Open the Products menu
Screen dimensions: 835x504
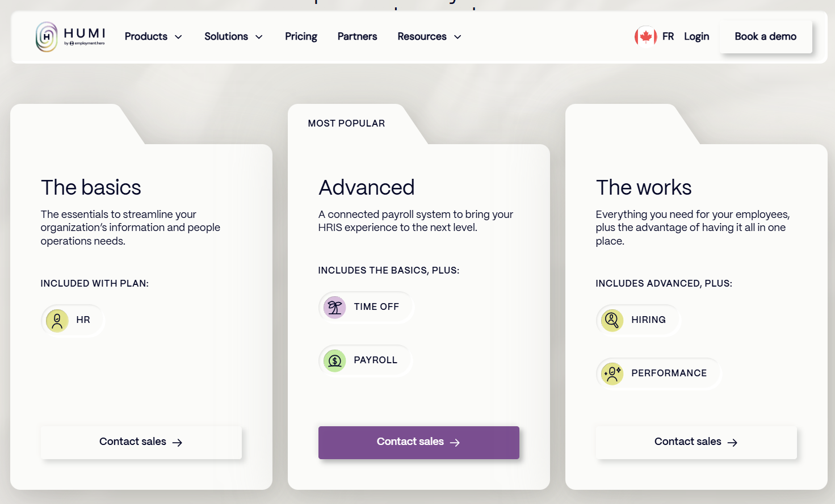[x=153, y=36]
